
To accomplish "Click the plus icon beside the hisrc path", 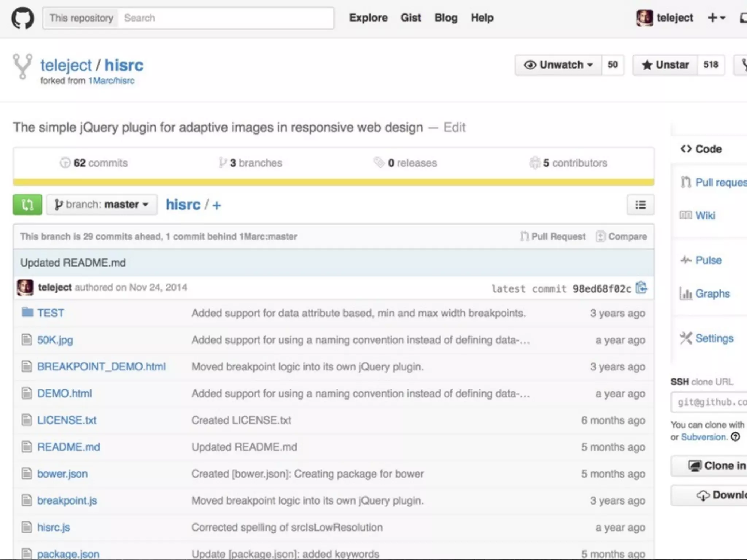I will pos(217,206).
